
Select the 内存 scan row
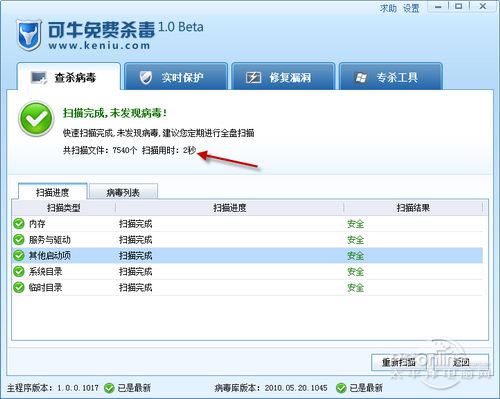click(x=248, y=224)
